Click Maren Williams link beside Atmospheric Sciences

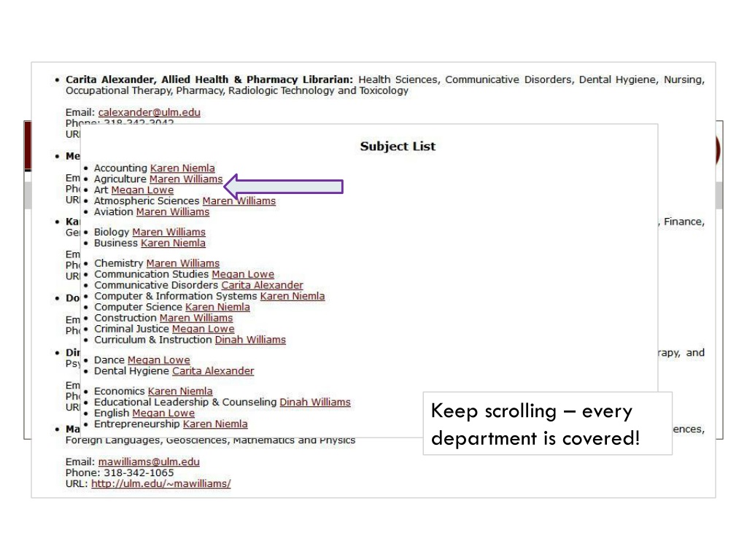coord(239,201)
